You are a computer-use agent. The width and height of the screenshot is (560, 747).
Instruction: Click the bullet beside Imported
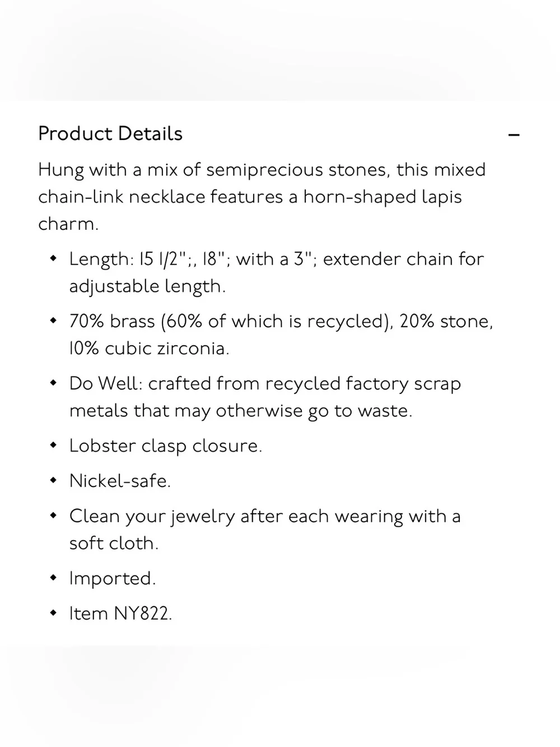pyautogui.click(x=53, y=578)
